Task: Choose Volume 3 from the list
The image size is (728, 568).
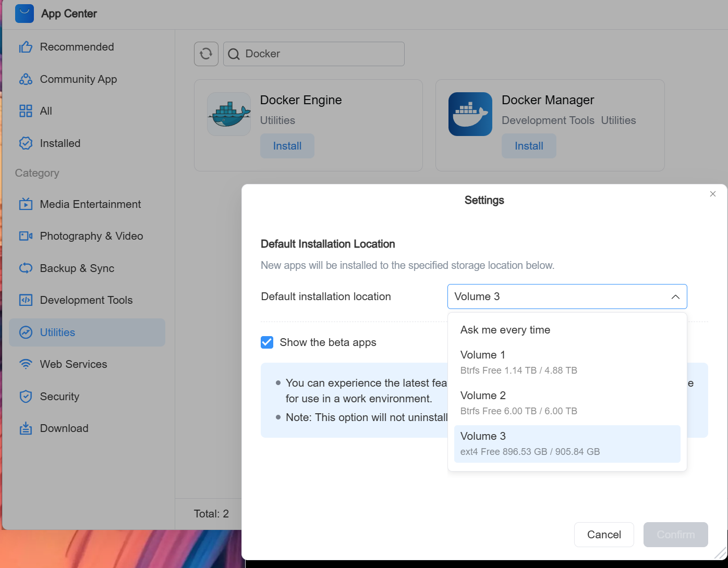Action: coord(567,443)
